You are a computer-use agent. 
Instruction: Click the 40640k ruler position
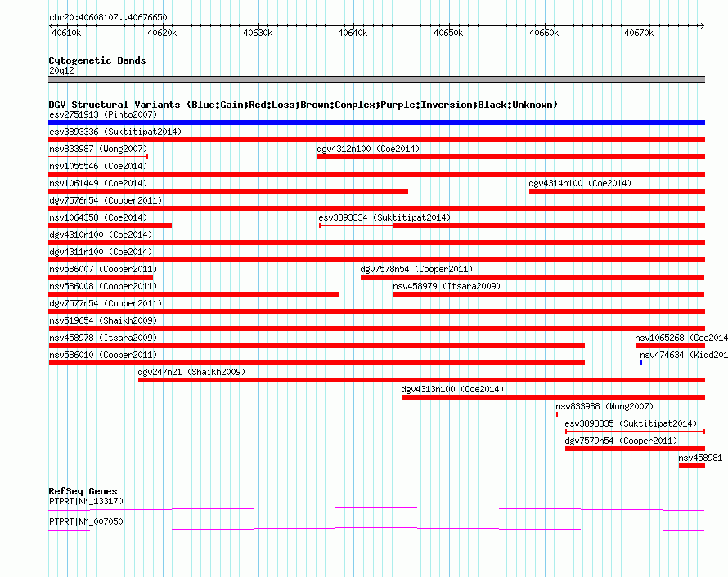pos(353,33)
